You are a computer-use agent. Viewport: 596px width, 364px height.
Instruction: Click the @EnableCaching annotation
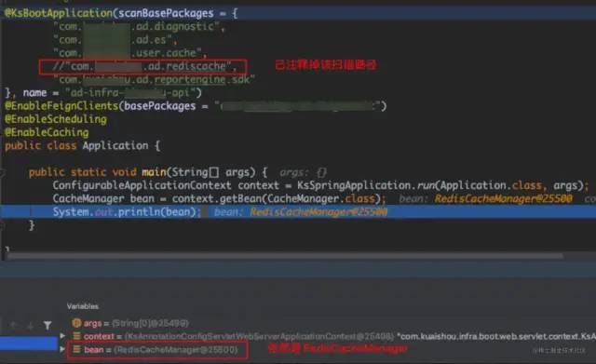point(47,132)
